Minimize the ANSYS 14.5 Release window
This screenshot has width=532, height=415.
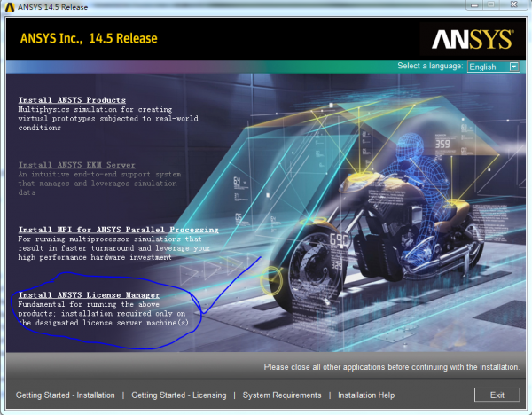point(474,4)
